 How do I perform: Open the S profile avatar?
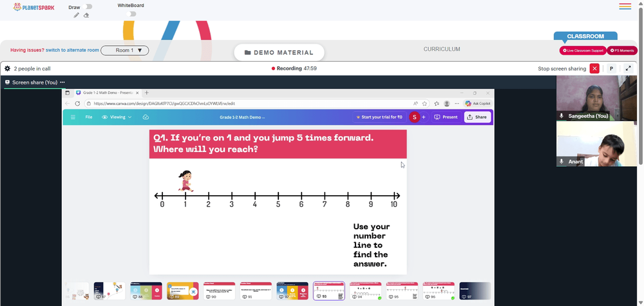point(414,117)
